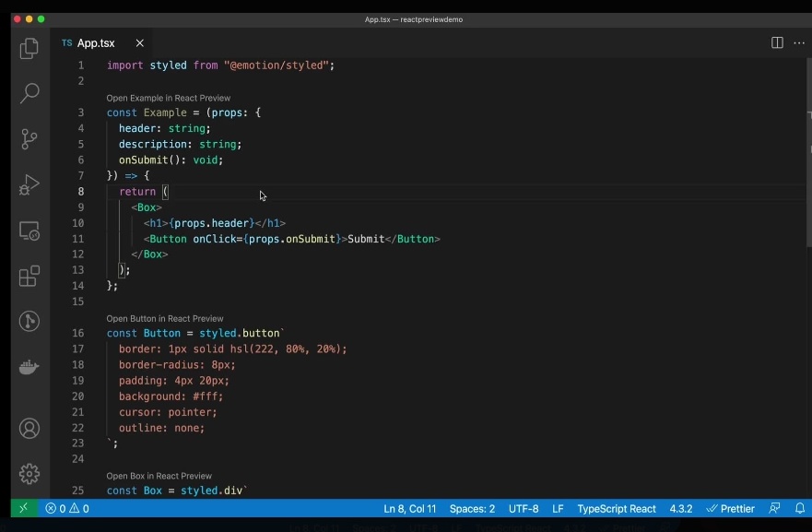The height and width of the screenshot is (532, 812).
Task: Select the App.tsx editor tab
Action: point(95,43)
